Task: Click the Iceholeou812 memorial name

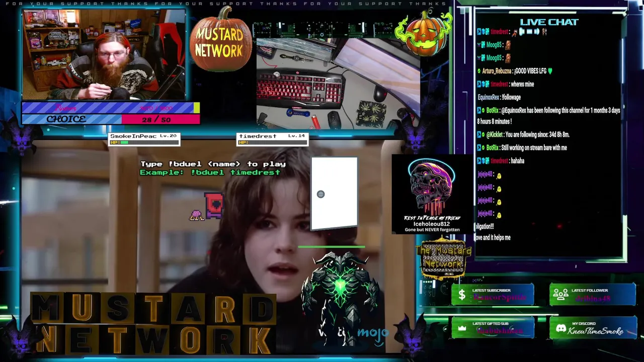Action: (432, 224)
